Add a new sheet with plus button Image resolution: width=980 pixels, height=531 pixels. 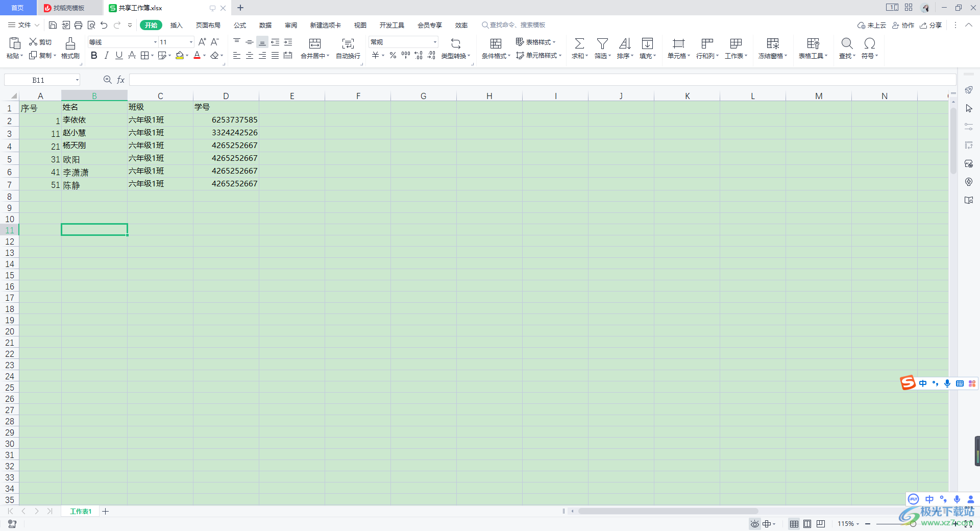[105, 511]
